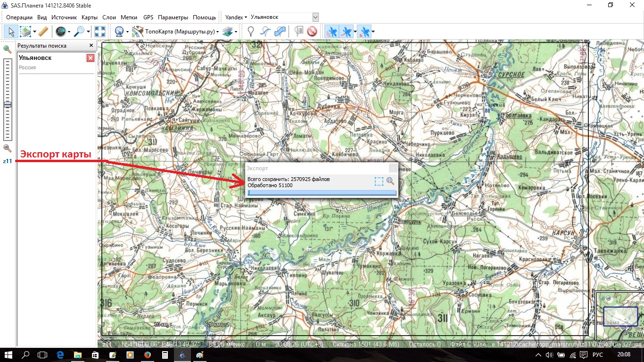644x362 pixels.
Task: Open the Операции menu
Action: pos(19,17)
